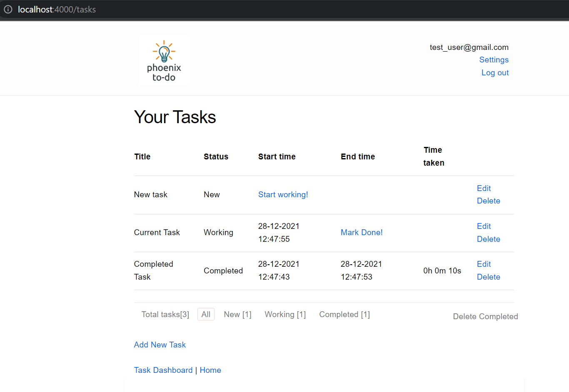Viewport: 569px width, 392px height.
Task: Edit the Current Task row
Action: pyautogui.click(x=484, y=226)
